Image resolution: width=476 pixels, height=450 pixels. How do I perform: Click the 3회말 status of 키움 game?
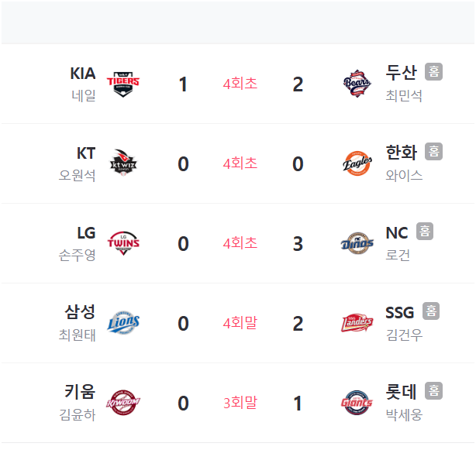tap(240, 403)
